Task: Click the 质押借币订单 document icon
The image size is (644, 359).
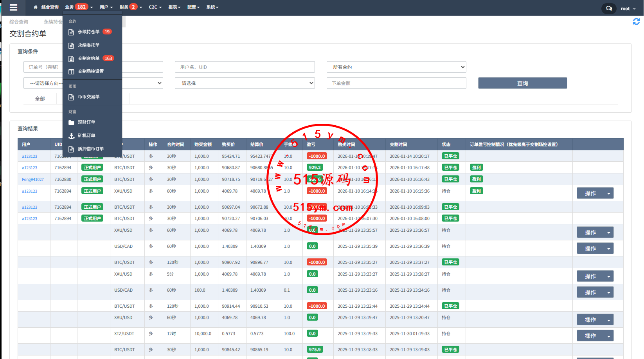Action: 71,149
